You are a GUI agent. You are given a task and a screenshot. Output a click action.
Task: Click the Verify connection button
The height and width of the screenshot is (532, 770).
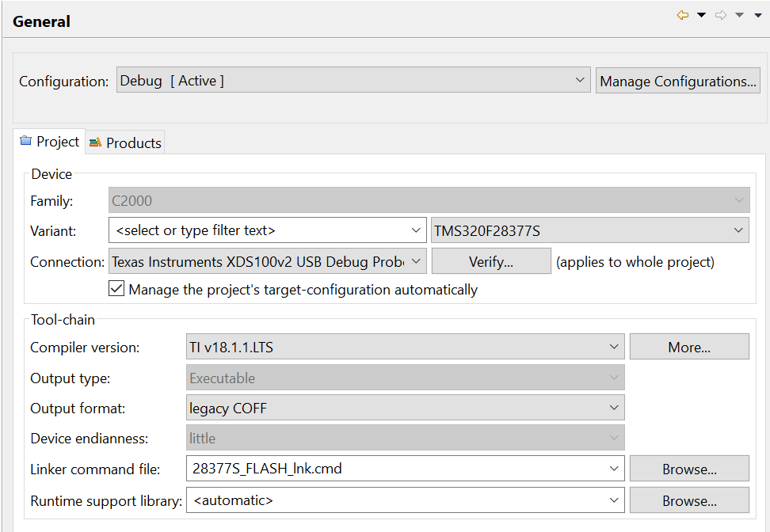491,261
